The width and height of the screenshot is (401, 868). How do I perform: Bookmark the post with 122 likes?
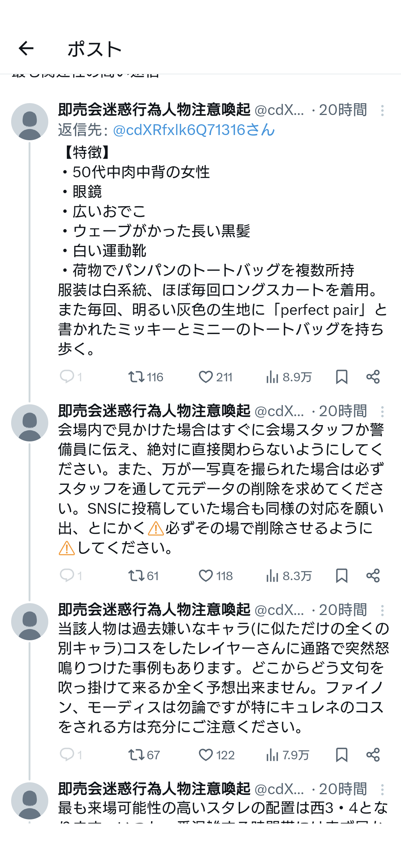341,755
